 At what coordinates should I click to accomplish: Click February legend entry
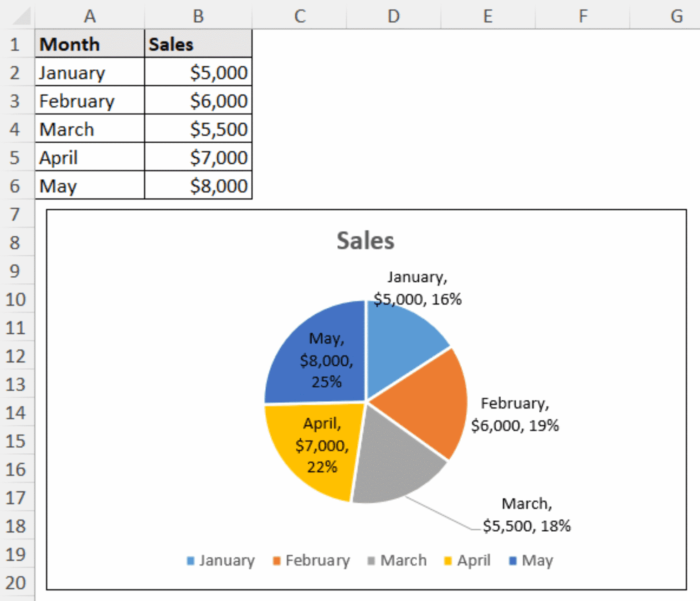(312, 560)
